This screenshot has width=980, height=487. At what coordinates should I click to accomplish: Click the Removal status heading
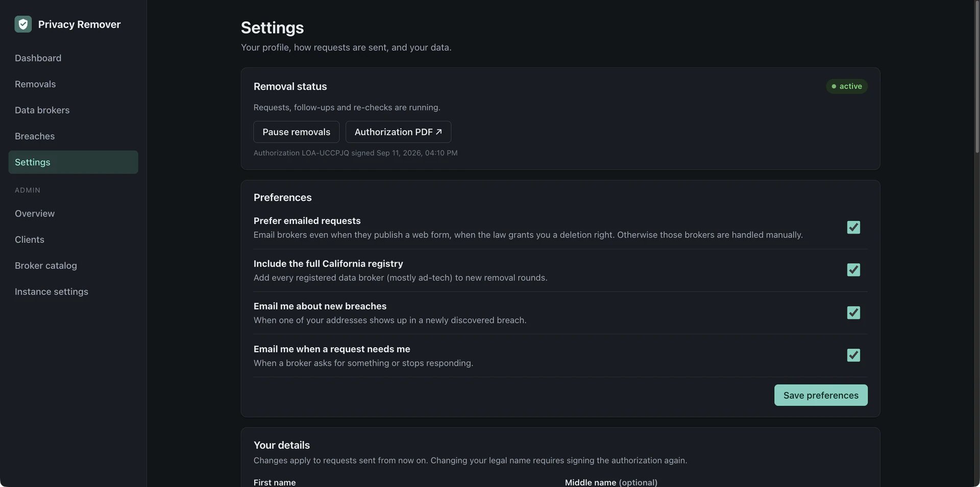pyautogui.click(x=290, y=87)
